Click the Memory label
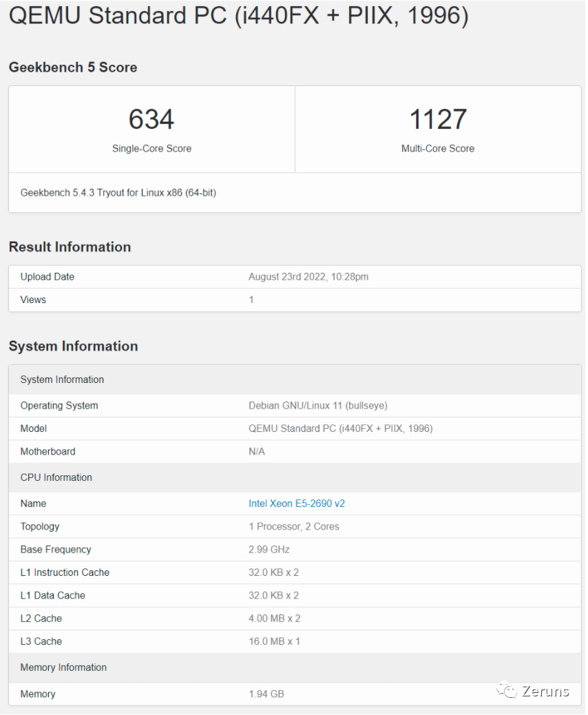The width and height of the screenshot is (588, 715). click(x=38, y=694)
